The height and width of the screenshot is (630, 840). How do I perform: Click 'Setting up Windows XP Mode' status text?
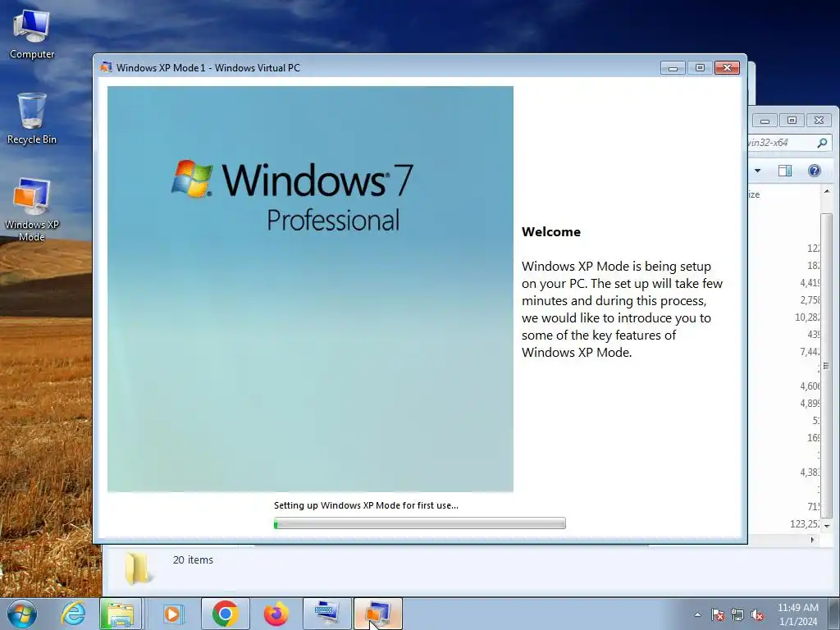click(366, 505)
